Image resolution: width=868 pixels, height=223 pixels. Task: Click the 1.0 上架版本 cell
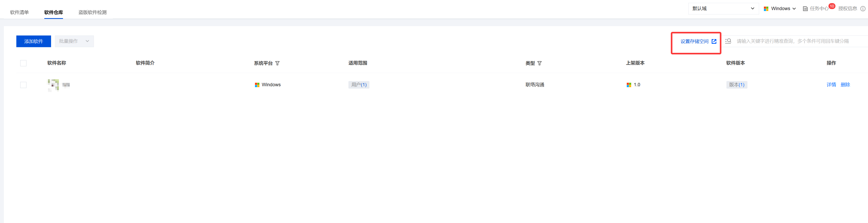(633, 85)
